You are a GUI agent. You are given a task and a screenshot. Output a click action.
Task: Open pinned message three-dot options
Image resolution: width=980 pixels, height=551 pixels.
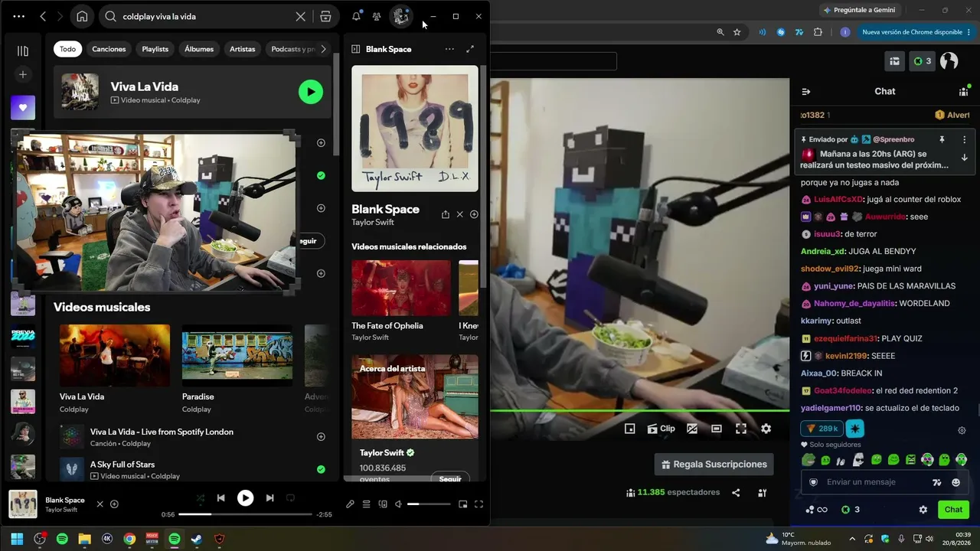coord(964,140)
